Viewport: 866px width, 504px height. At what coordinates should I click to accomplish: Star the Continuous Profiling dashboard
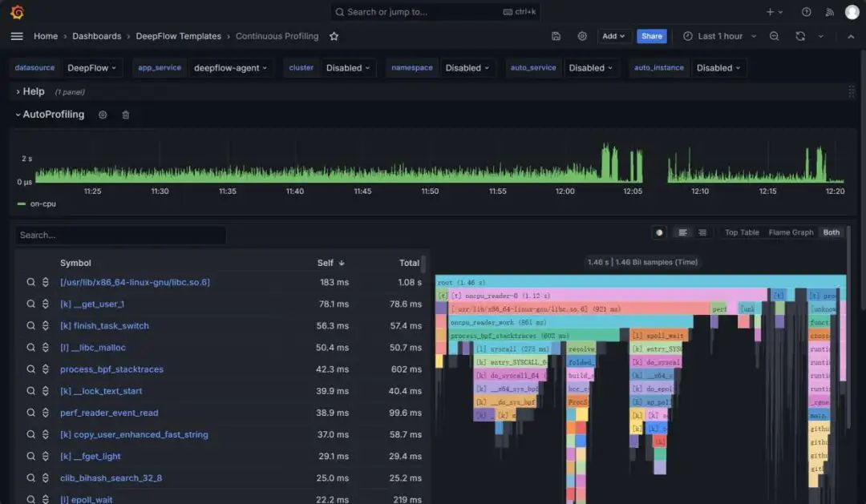(334, 36)
